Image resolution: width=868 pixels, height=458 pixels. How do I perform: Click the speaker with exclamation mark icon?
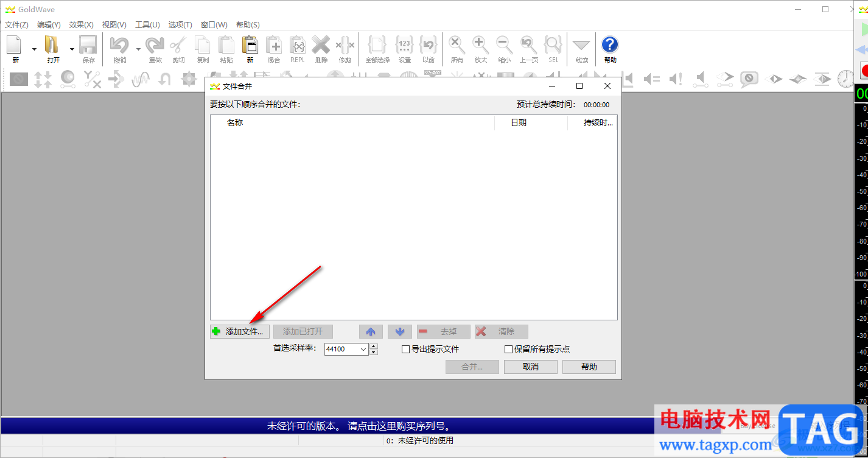pyautogui.click(x=676, y=79)
